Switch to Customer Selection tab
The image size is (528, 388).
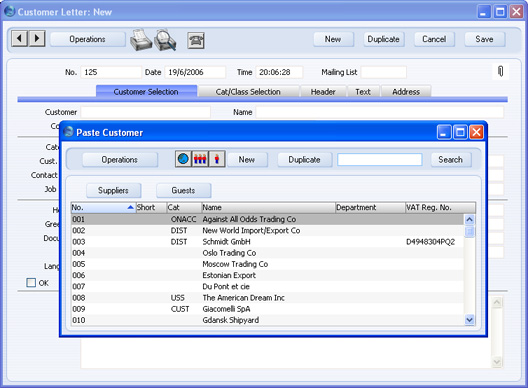coord(146,92)
